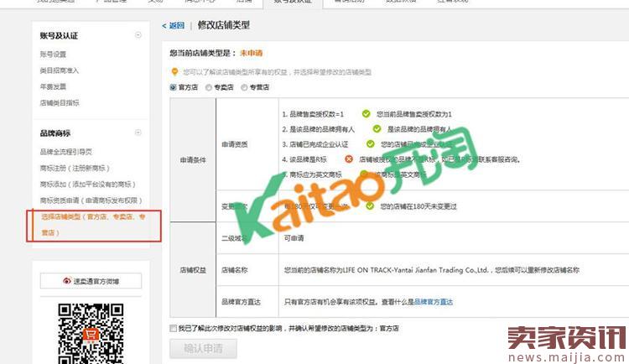Click the 确认申请 button
The width and height of the screenshot is (629, 364).
[x=203, y=348]
